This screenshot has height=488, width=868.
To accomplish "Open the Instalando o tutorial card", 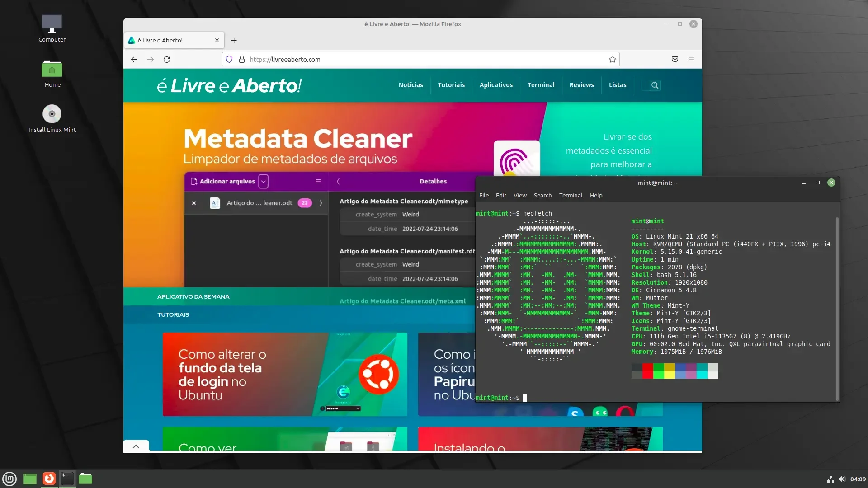I will coord(540,439).
